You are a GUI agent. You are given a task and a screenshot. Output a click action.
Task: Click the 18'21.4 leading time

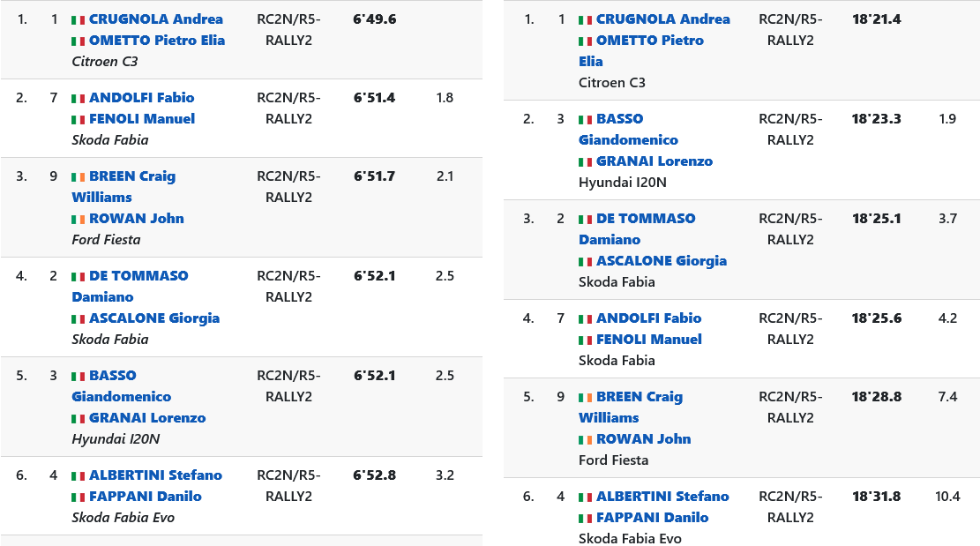click(x=876, y=19)
